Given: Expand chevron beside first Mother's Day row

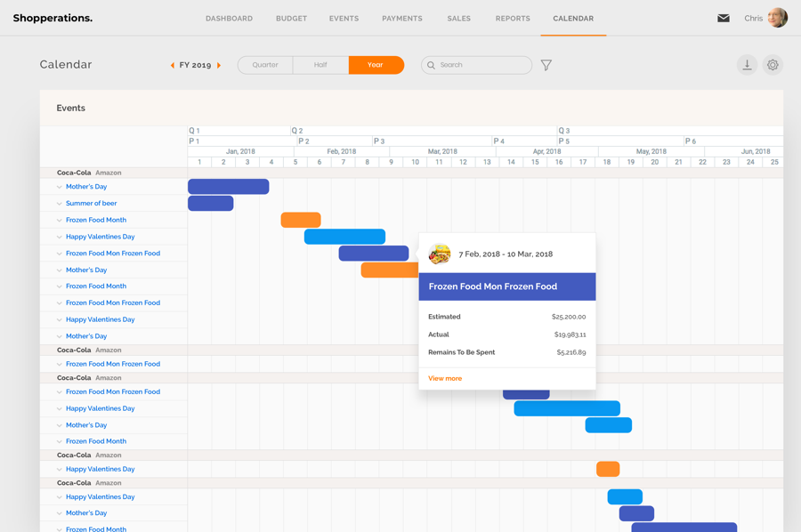Looking at the screenshot, I should (x=60, y=187).
